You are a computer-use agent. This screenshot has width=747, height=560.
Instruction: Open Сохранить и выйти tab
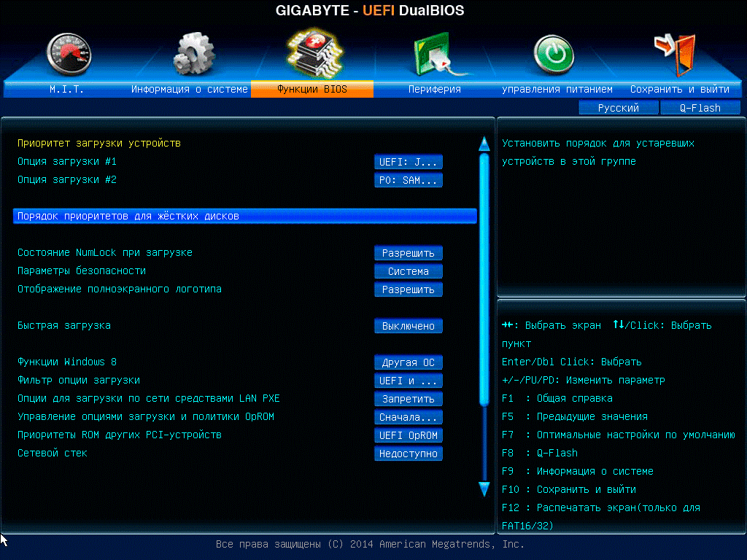(680, 89)
